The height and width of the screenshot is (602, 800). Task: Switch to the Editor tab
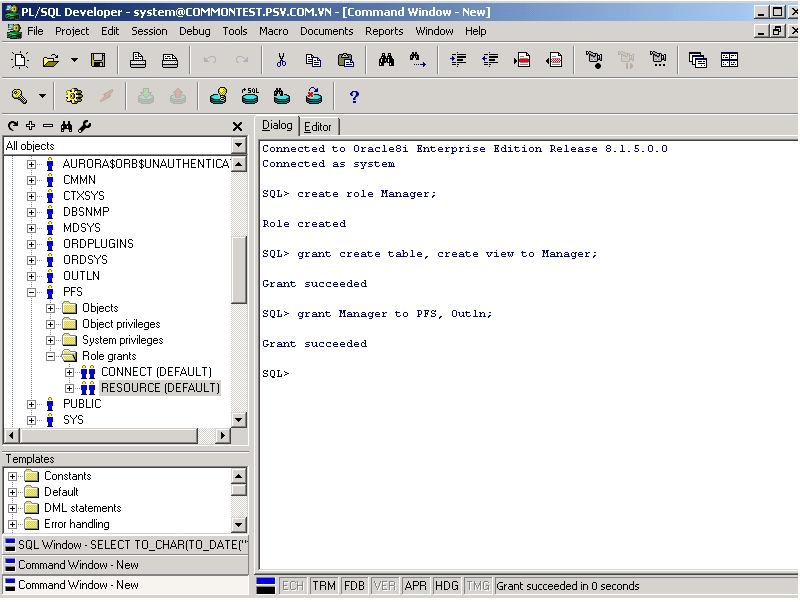point(318,127)
